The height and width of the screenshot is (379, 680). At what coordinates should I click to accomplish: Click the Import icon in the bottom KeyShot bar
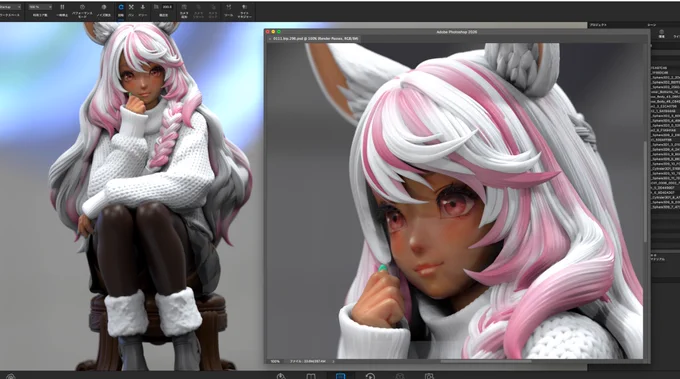click(281, 376)
